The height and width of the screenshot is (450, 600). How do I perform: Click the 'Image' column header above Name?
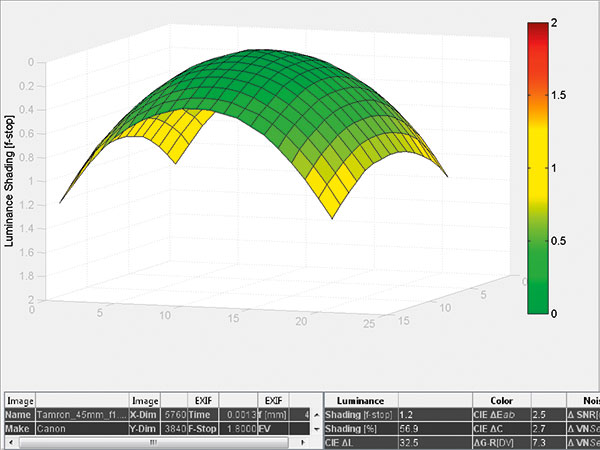[x=20, y=401]
